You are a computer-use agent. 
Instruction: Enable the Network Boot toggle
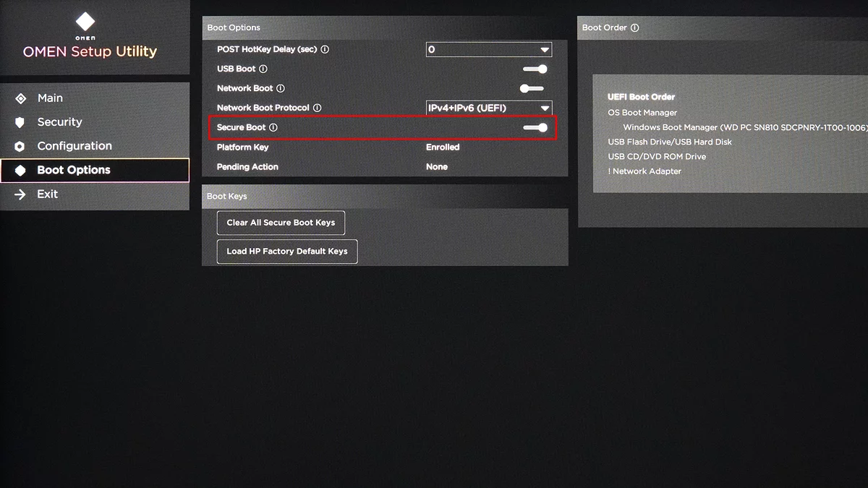pyautogui.click(x=532, y=88)
